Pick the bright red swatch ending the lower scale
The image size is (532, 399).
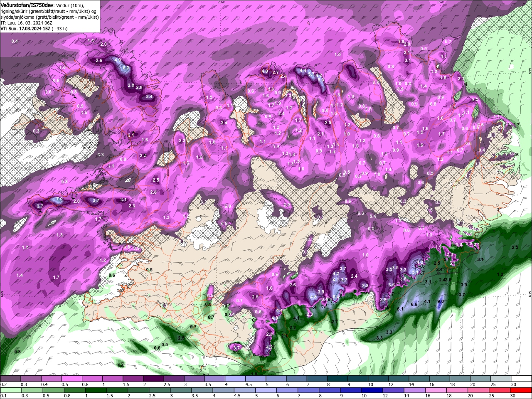(521, 390)
